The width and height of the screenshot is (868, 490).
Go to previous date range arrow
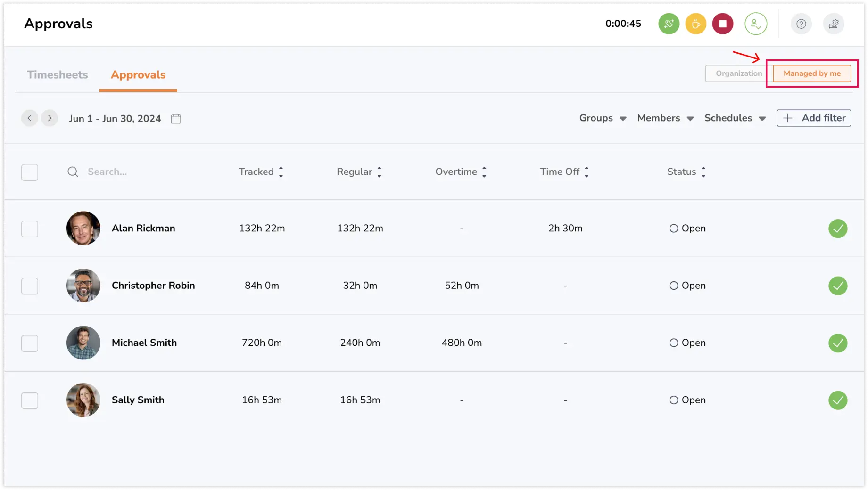click(x=30, y=118)
